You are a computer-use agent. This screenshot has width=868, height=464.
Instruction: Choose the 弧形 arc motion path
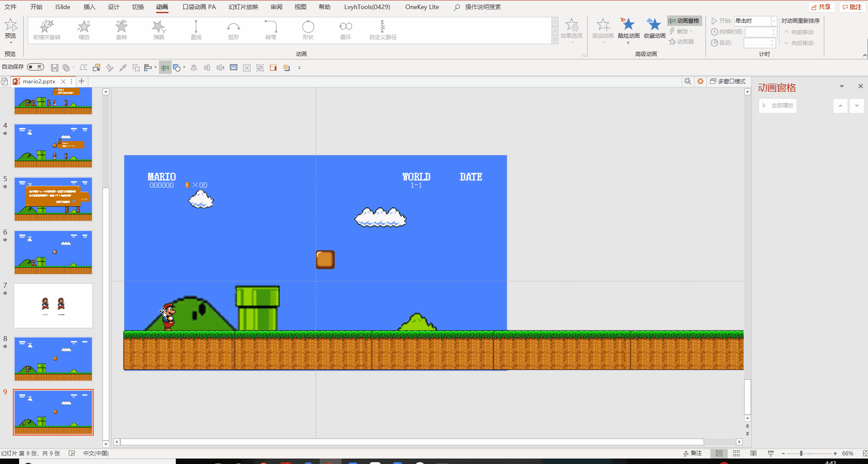point(233,30)
